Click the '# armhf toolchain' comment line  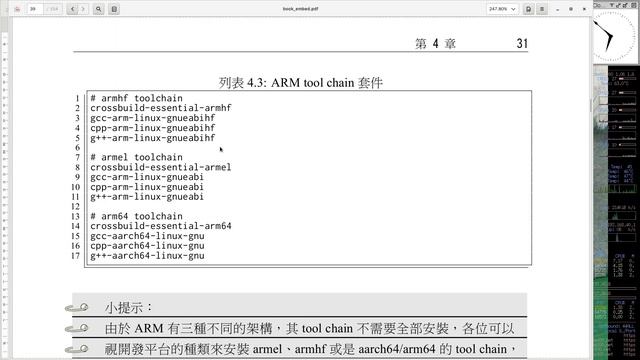(x=136, y=98)
